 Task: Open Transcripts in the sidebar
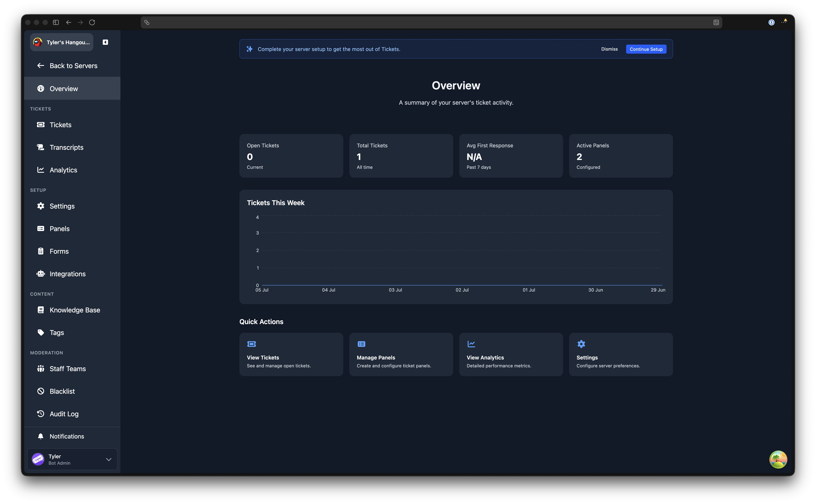(72, 147)
